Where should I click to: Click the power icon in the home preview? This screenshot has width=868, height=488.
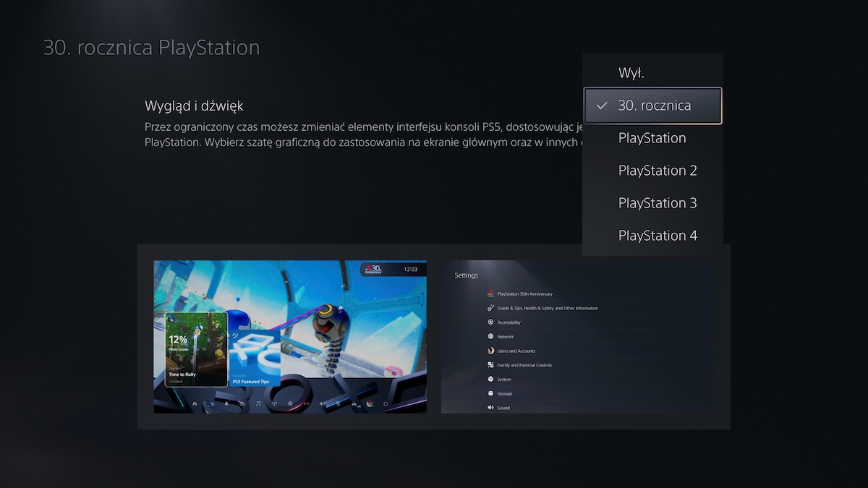tap(386, 403)
